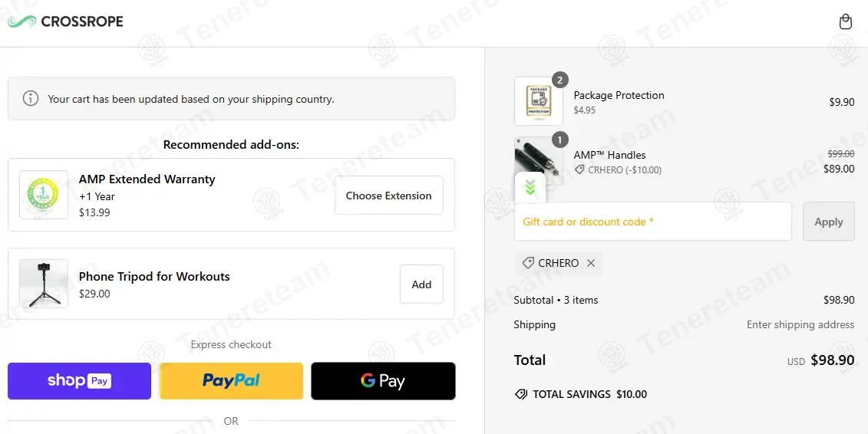Click the total savings tag icon
The image size is (868, 434).
[x=521, y=394]
